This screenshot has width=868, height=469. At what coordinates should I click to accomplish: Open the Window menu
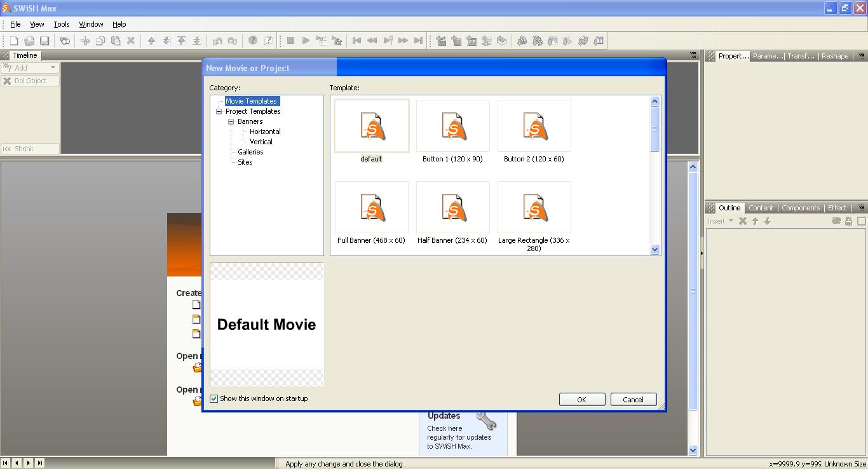point(91,24)
